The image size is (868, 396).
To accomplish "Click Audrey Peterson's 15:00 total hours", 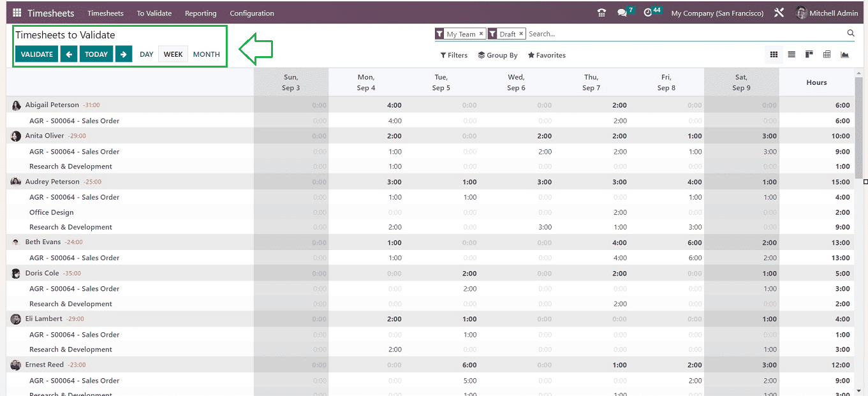I will pos(842,182).
